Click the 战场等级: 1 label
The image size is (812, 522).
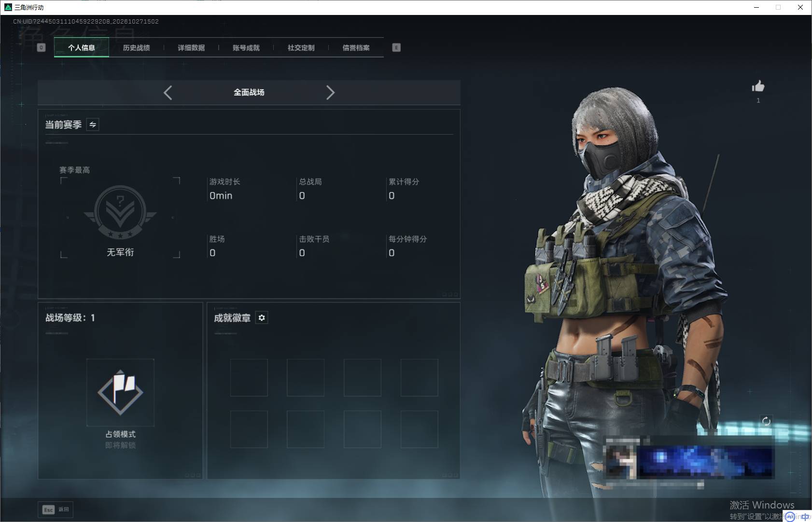(x=70, y=318)
